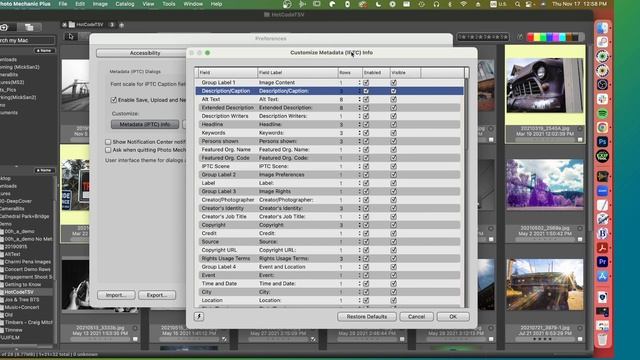
Task: Click the search my Mac field
Action: 27,40
